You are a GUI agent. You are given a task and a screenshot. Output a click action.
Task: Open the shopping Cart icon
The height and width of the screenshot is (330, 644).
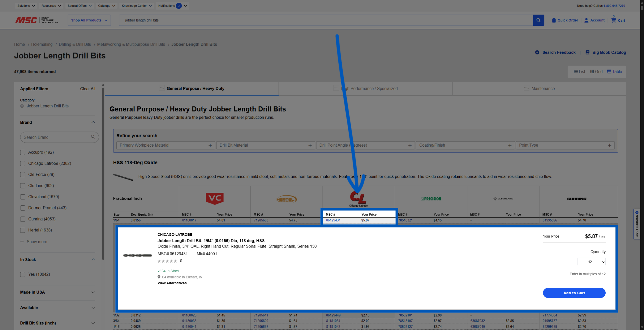(x=613, y=20)
